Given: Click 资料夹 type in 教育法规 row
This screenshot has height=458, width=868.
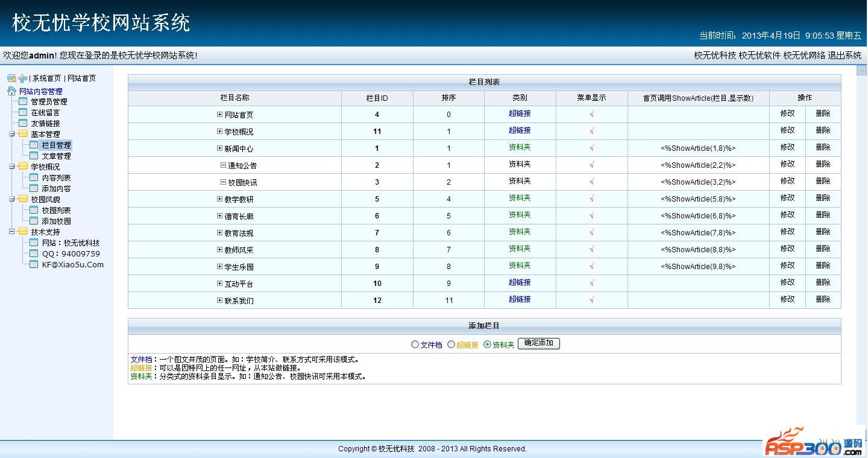Looking at the screenshot, I should click(x=520, y=232).
